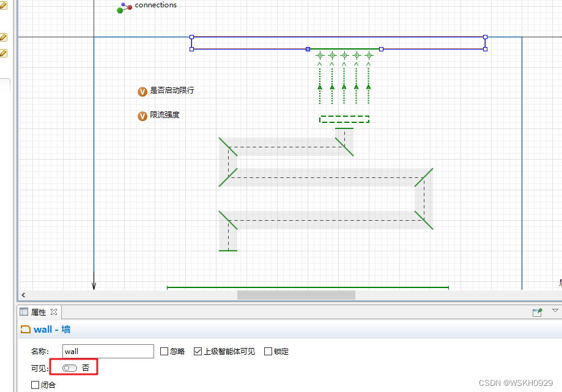The height and width of the screenshot is (392, 562).
Task: Click the middle green attractor circle
Action: pos(344,55)
